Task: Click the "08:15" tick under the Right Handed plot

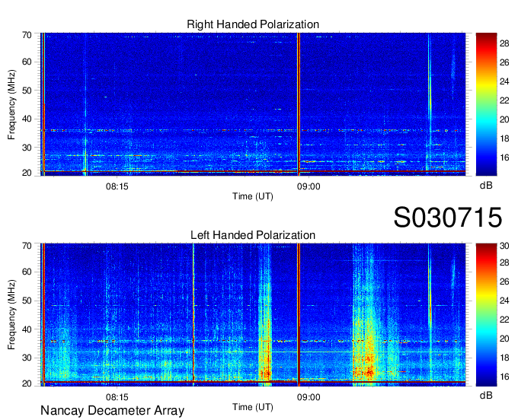Action: click(117, 186)
